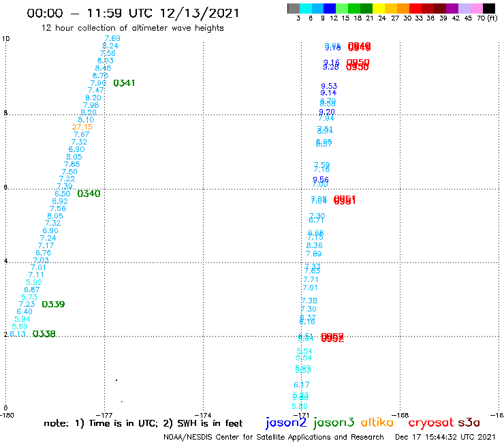Click the subtitle '12 hour collection of altimeter wave heights'

pyautogui.click(x=132, y=28)
